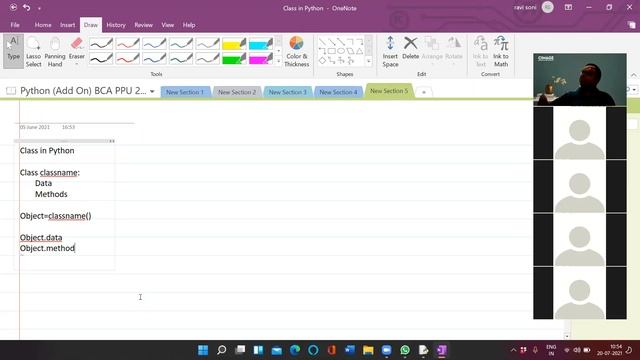
Task: Open the notebook list dropdown
Action: click(x=152, y=91)
